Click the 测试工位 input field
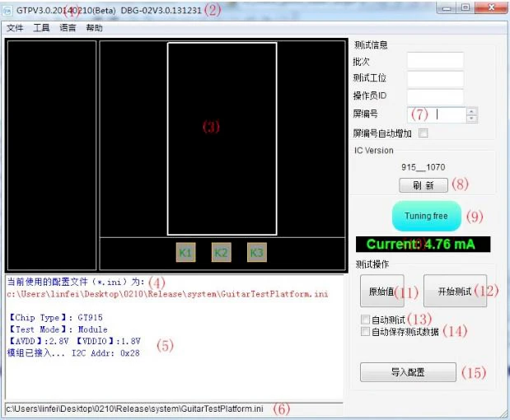The height and width of the screenshot is (420, 510). [435, 79]
